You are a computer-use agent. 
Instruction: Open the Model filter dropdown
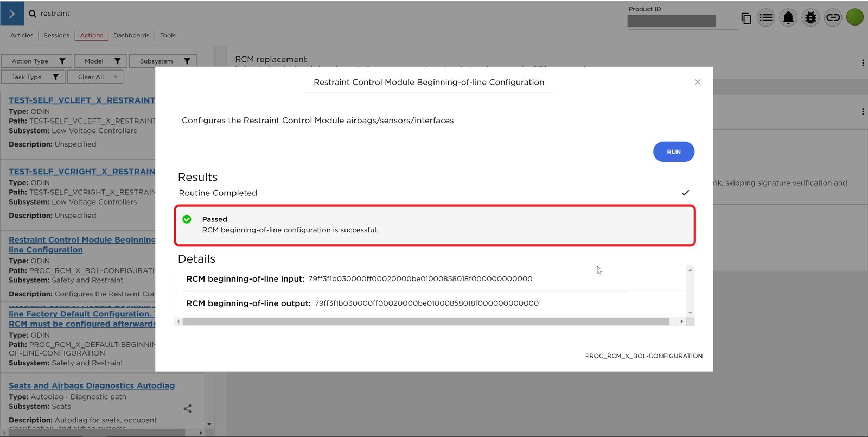tap(100, 61)
